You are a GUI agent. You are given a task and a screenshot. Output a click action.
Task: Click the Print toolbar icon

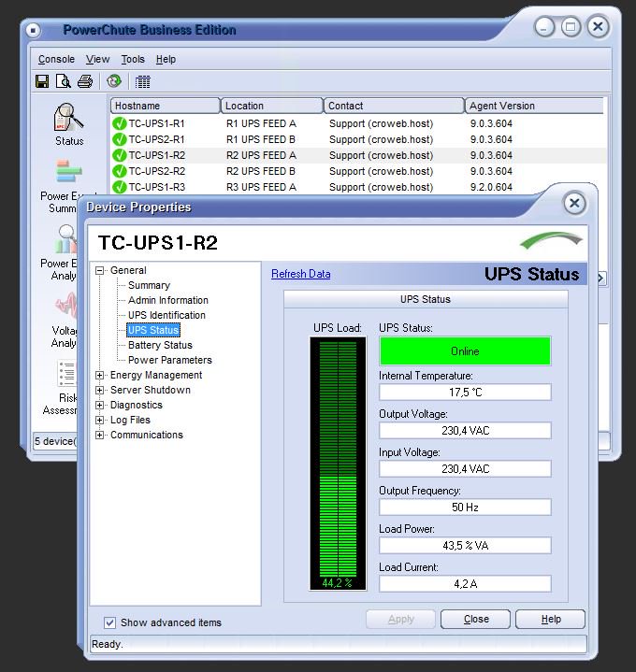pyautogui.click(x=85, y=81)
